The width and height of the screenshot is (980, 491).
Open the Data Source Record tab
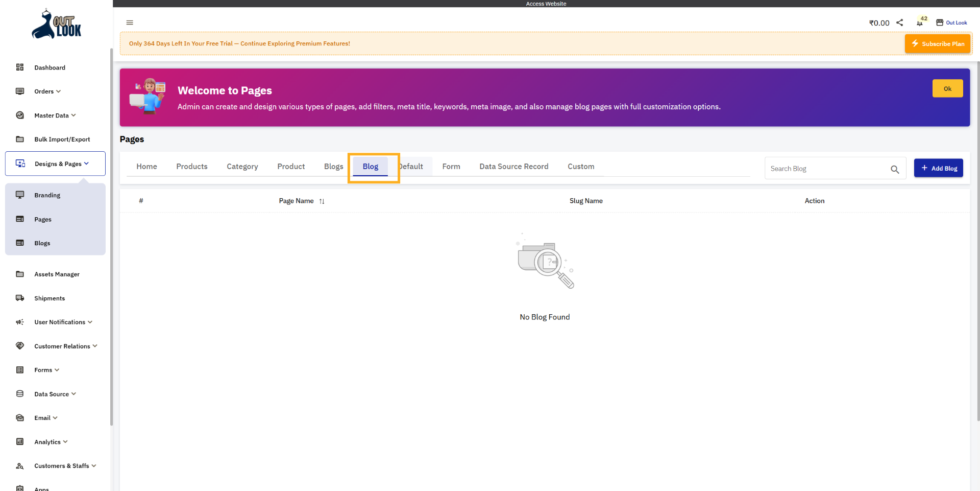pos(513,166)
